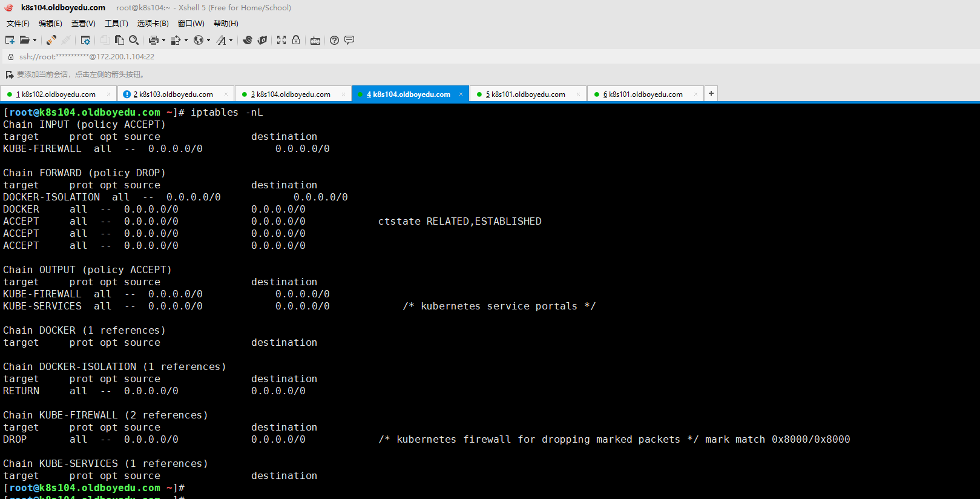Switch to tab 2 k8s103.oldboyedu.com
This screenshot has width=980, height=499.
173,94
